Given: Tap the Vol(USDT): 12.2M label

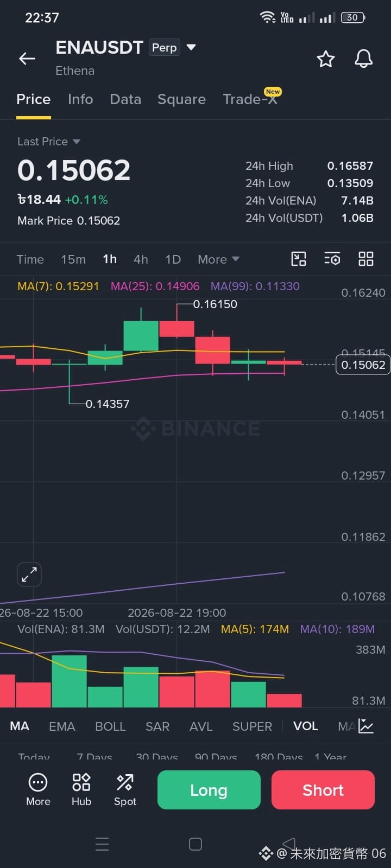Looking at the screenshot, I should (162, 629).
